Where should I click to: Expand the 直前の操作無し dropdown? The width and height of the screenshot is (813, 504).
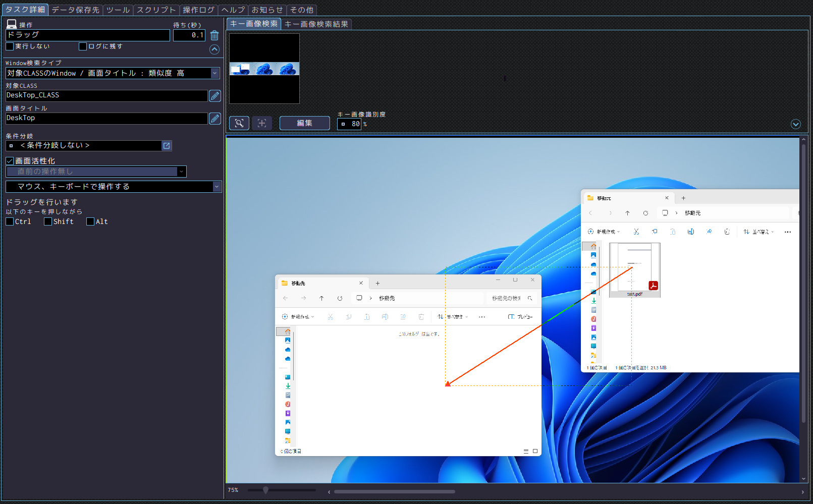[x=181, y=172]
